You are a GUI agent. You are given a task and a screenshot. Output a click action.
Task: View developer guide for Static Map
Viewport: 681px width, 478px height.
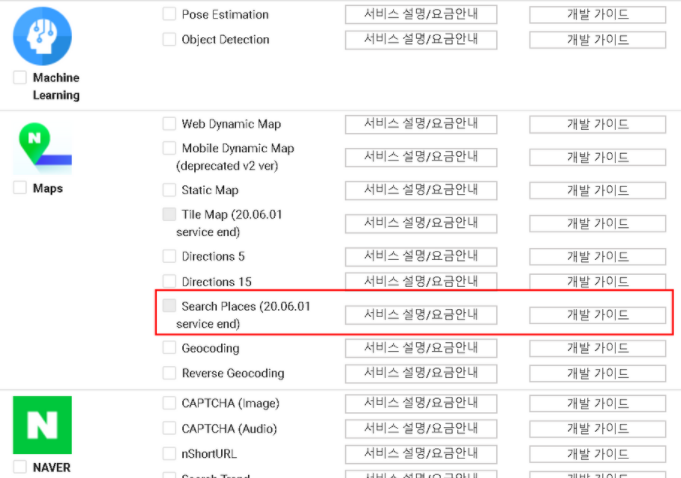coord(597,190)
